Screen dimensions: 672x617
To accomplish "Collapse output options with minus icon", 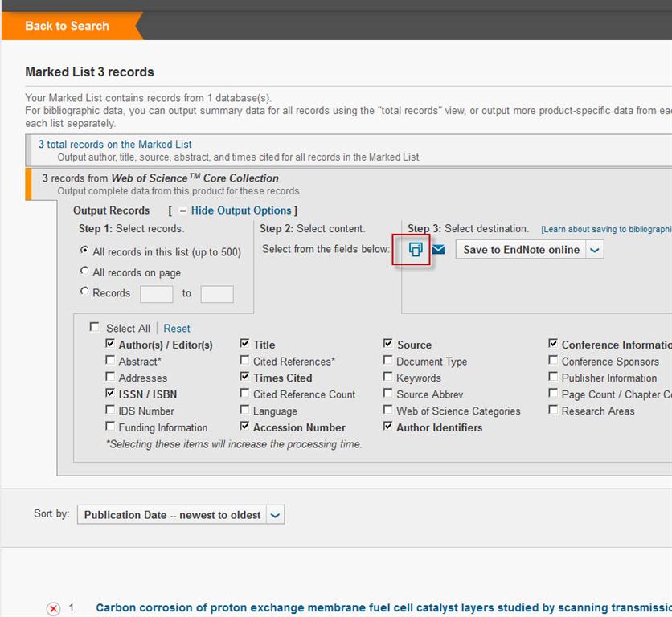I will tap(182, 210).
